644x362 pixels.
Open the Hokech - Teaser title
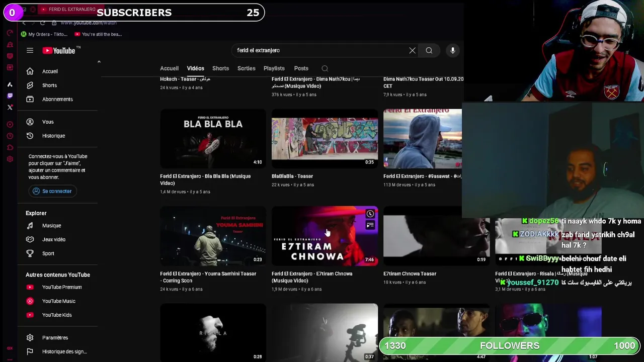pyautogui.click(x=185, y=79)
